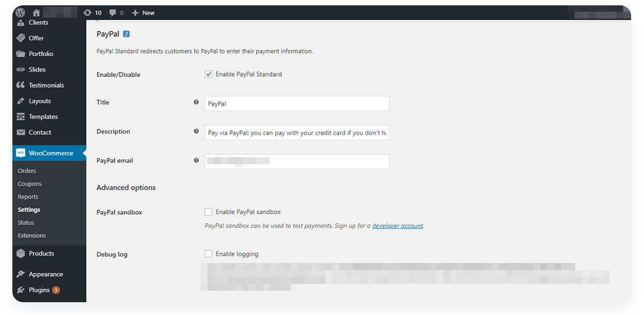Open the Appearance menu item

coord(46,274)
